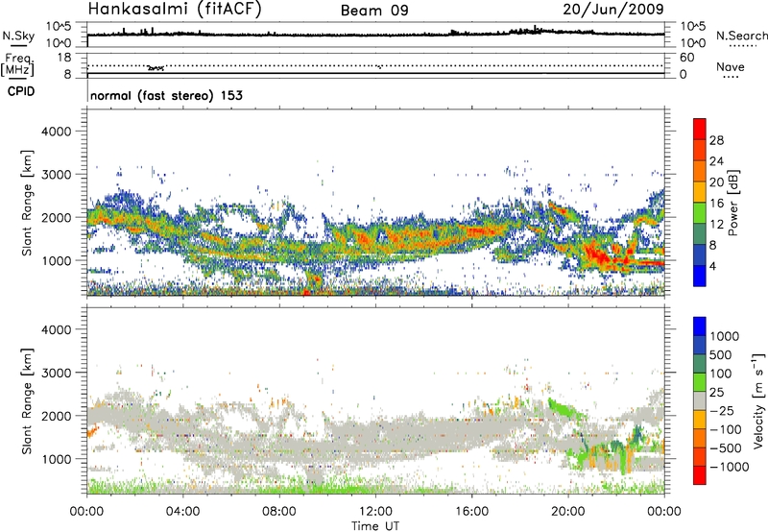
Task: Click the gray segment of Velocity colorbar
Action: pos(700,400)
